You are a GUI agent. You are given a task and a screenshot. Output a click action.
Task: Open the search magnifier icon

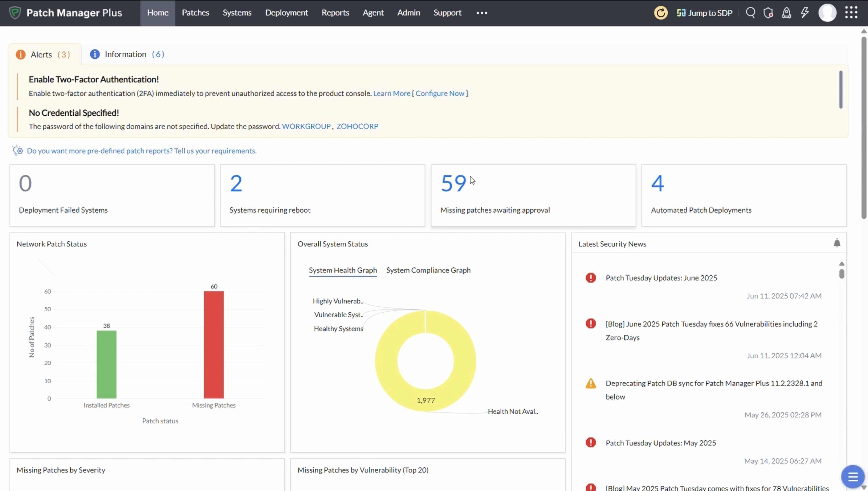(750, 13)
